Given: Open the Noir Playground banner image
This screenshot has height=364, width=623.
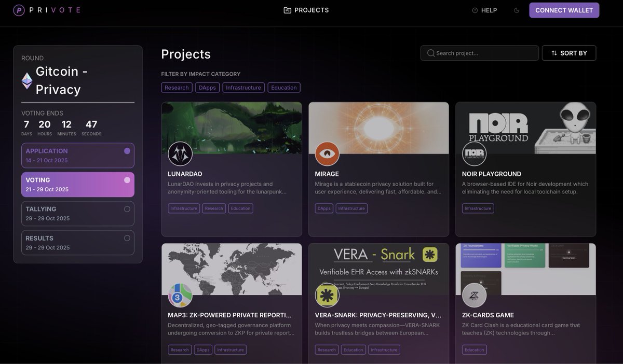Looking at the screenshot, I should 526,128.
